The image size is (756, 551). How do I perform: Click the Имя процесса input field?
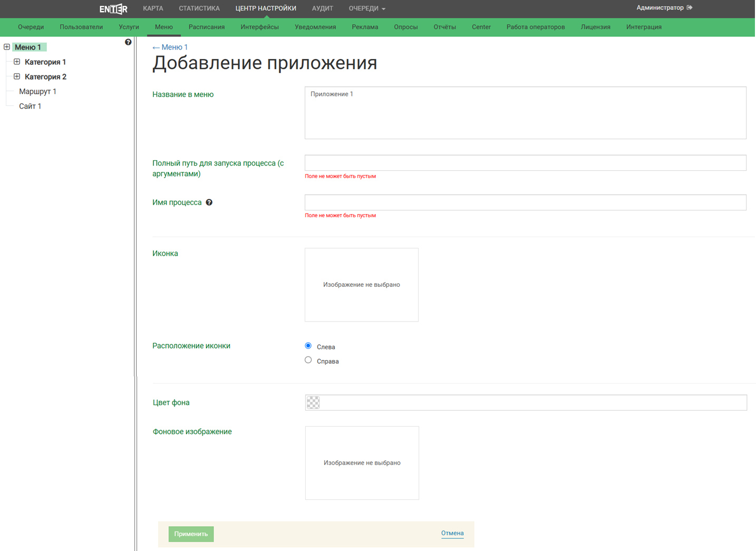pos(525,202)
